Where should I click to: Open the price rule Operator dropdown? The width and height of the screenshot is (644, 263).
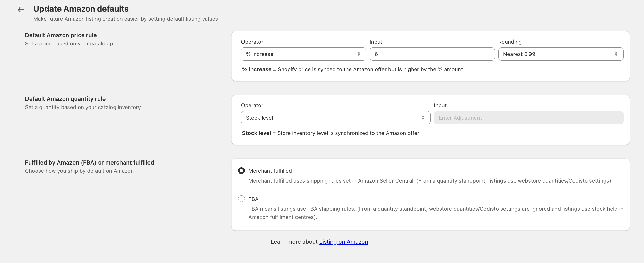pyautogui.click(x=303, y=54)
